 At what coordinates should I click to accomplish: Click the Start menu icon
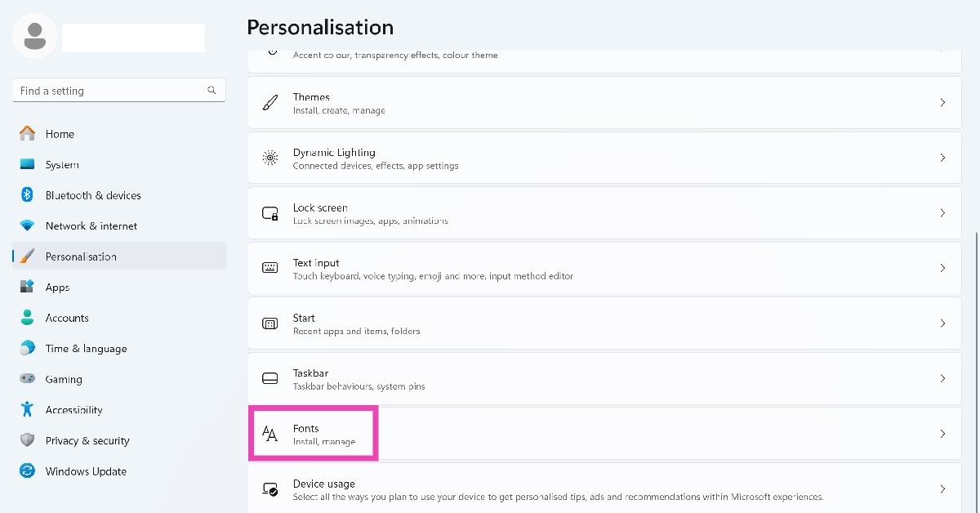pyautogui.click(x=270, y=323)
